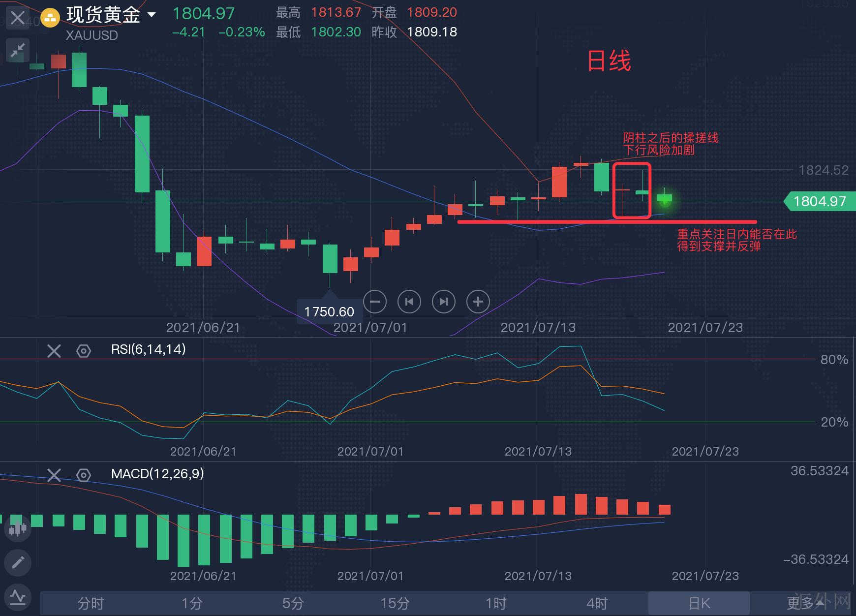
Task: Switch to the 15分 timeframe tab
Action: [x=395, y=603]
